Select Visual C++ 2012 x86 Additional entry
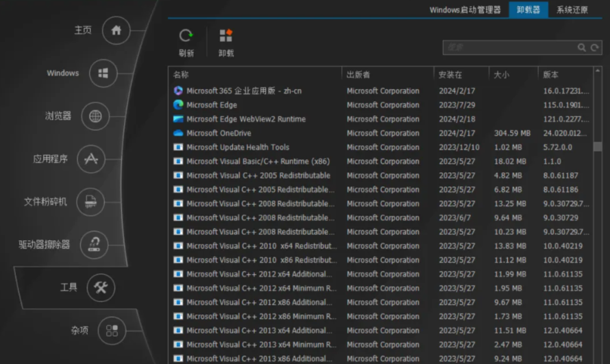The height and width of the screenshot is (364, 610). click(x=259, y=302)
